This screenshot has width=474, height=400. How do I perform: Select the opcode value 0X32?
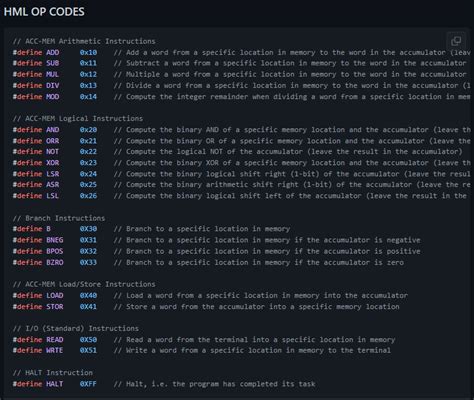(88, 251)
